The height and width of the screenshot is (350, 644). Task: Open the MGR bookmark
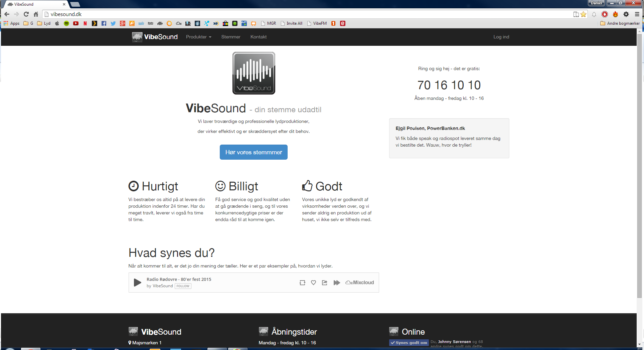269,23
